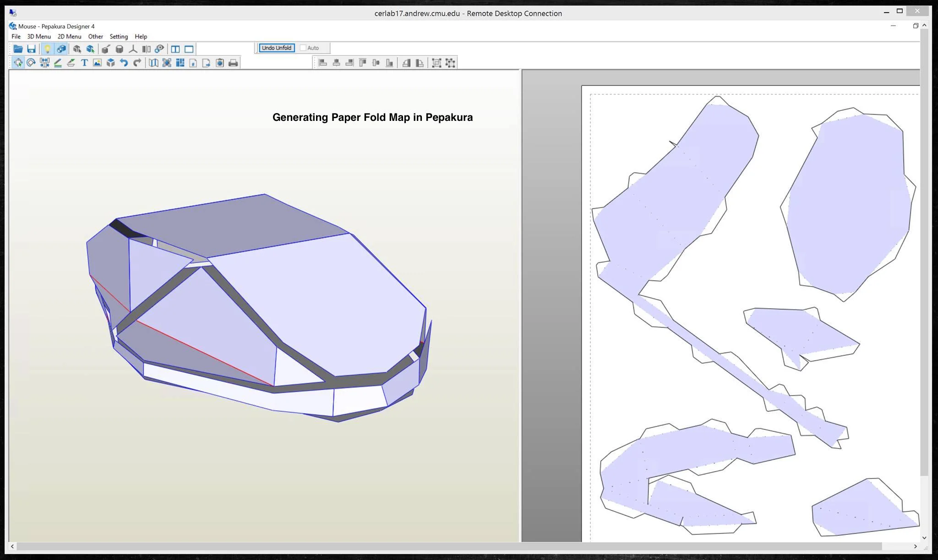
Task: Select the Insert Image tool icon
Action: (x=97, y=63)
